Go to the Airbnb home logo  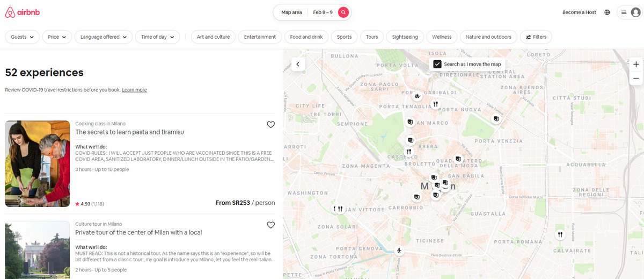(22, 12)
